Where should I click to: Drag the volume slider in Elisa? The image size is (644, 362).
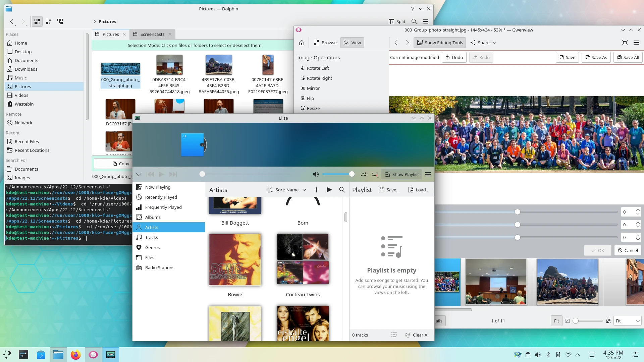click(352, 174)
